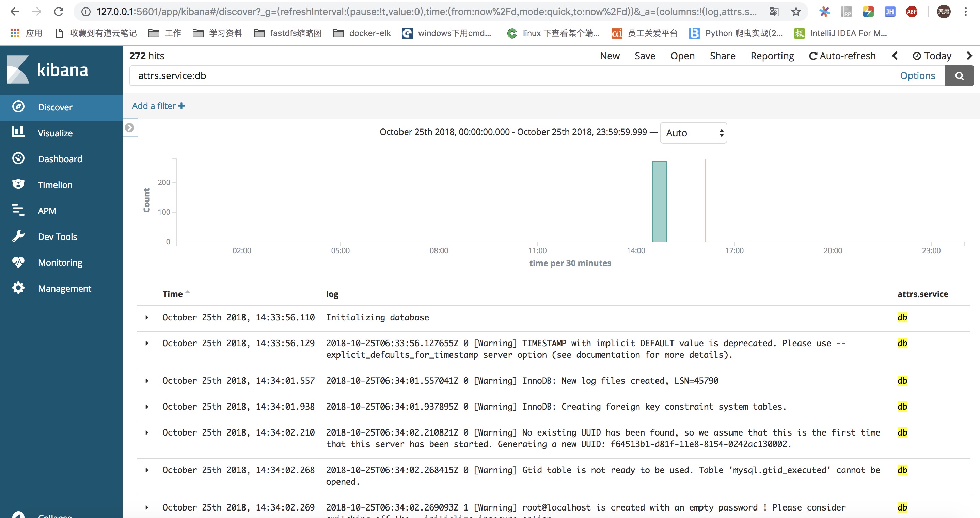
Task: Click the teal histogram bar
Action: pyautogui.click(x=659, y=201)
